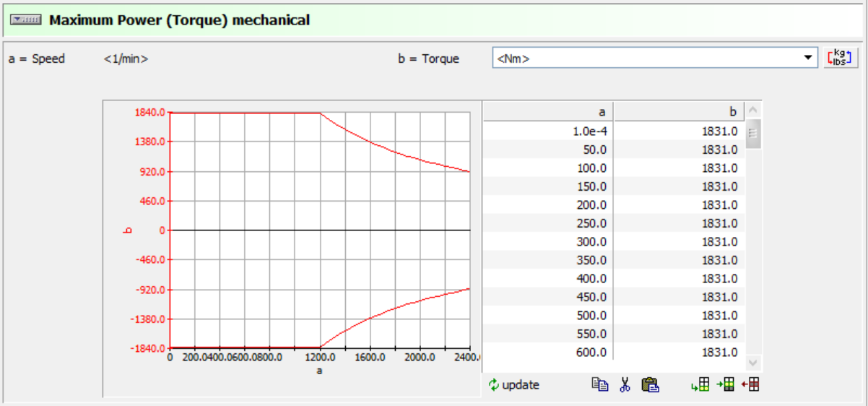Click the 1600.0 x-axis label on chart

tap(370, 357)
